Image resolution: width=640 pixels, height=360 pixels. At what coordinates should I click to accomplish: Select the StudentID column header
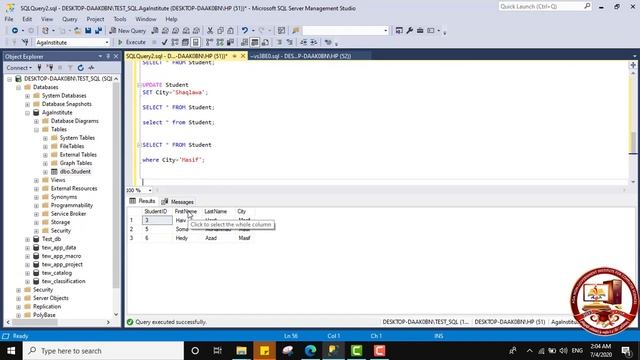click(x=156, y=211)
